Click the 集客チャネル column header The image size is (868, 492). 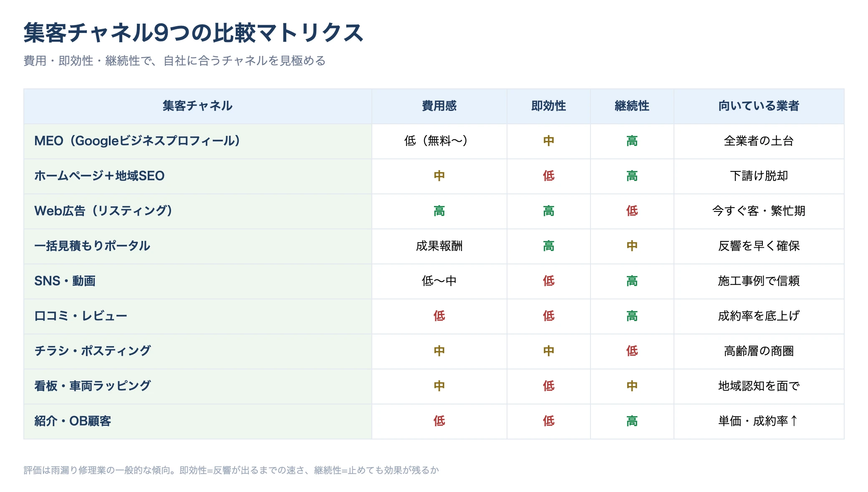pos(197,106)
